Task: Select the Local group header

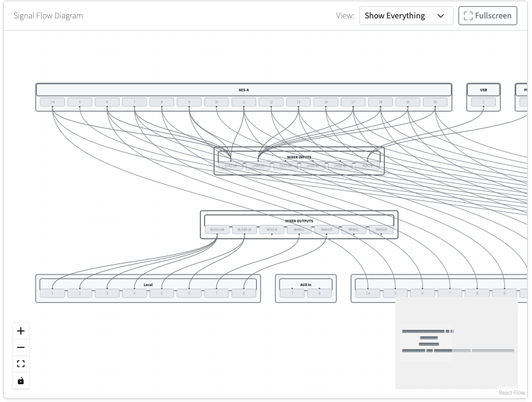Action: coord(148,284)
